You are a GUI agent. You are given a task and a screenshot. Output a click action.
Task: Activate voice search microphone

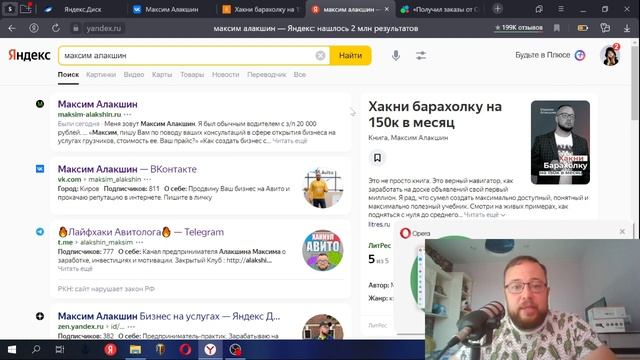tap(396, 55)
